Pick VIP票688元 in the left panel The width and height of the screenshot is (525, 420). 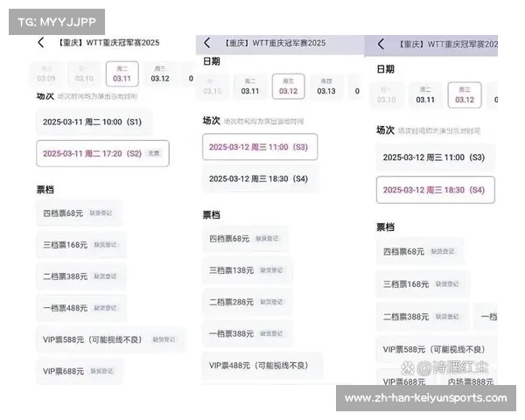coord(80,371)
